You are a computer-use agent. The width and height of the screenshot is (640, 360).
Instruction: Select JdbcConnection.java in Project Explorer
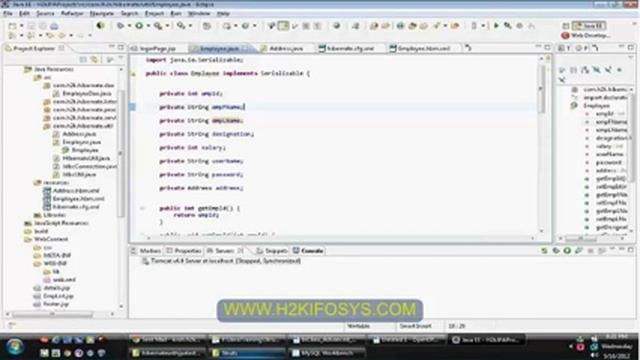(85, 166)
